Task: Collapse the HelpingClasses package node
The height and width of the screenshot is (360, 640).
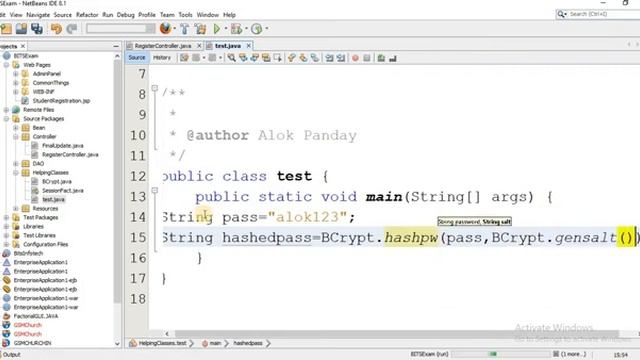Action: click(16, 173)
